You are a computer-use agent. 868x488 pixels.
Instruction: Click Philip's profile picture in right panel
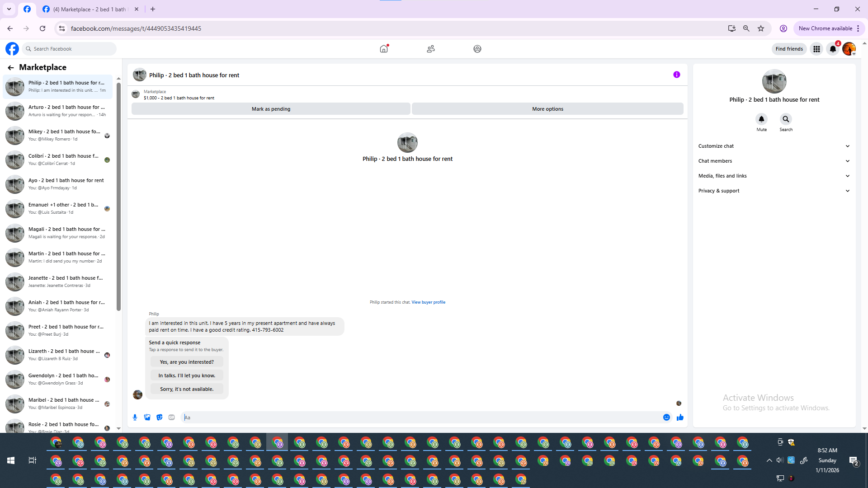pos(774,81)
